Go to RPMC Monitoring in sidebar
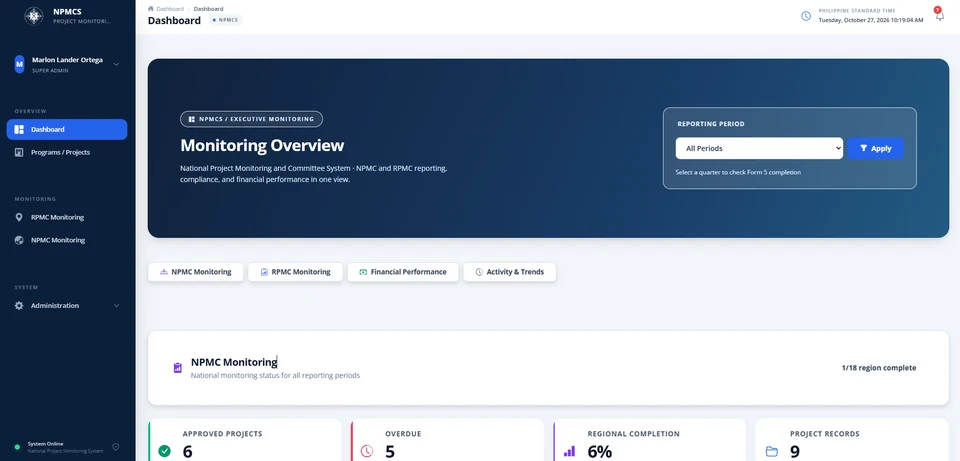The image size is (960, 461). 67,217
